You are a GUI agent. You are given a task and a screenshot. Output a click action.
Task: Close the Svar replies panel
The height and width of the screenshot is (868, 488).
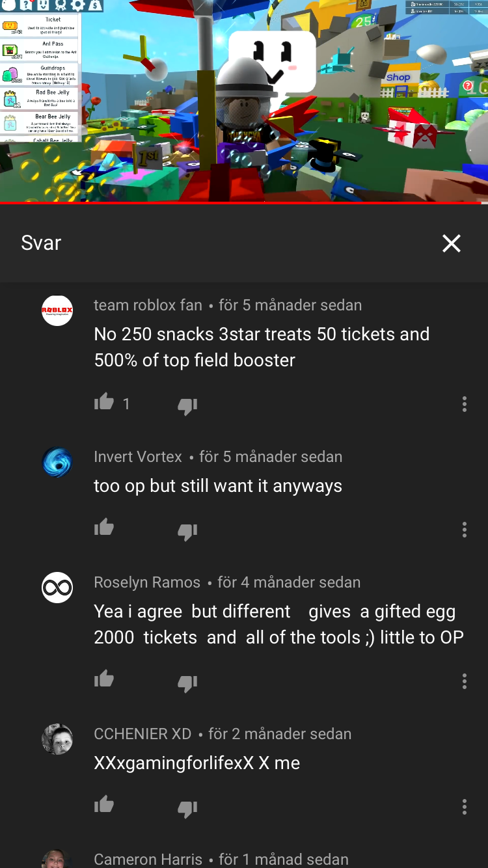(451, 243)
